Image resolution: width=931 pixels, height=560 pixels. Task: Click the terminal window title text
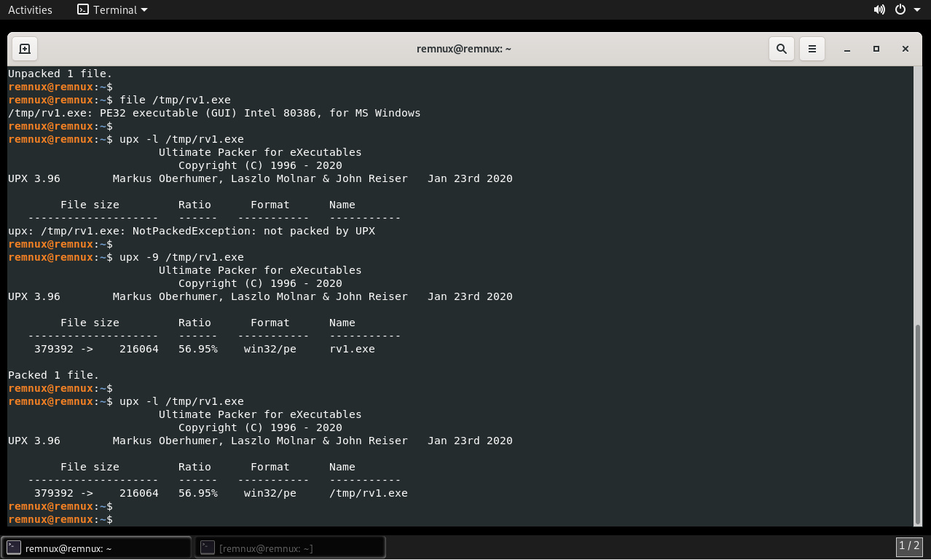tap(464, 49)
